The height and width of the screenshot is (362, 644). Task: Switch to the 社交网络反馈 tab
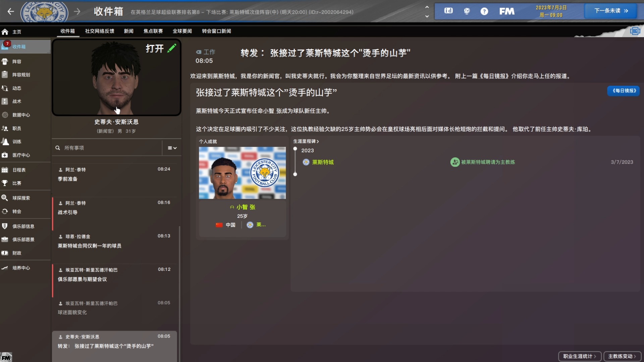99,31
